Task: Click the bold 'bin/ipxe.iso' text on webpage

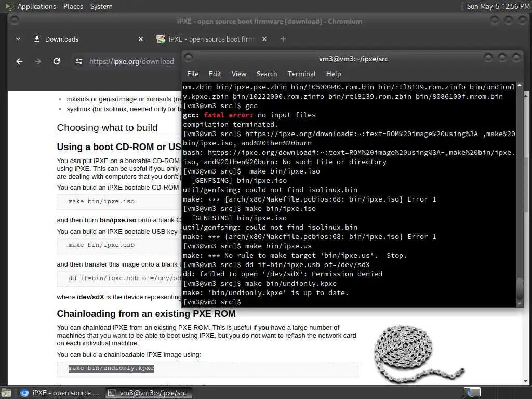Action: coord(118,220)
